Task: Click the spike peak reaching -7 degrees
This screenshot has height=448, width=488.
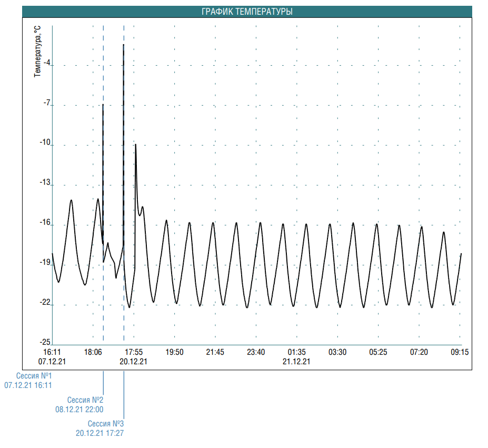Action: (x=103, y=105)
